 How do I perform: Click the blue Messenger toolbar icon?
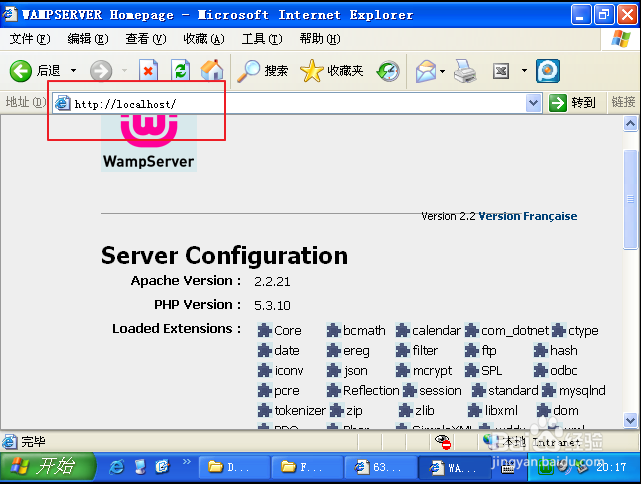(548, 71)
